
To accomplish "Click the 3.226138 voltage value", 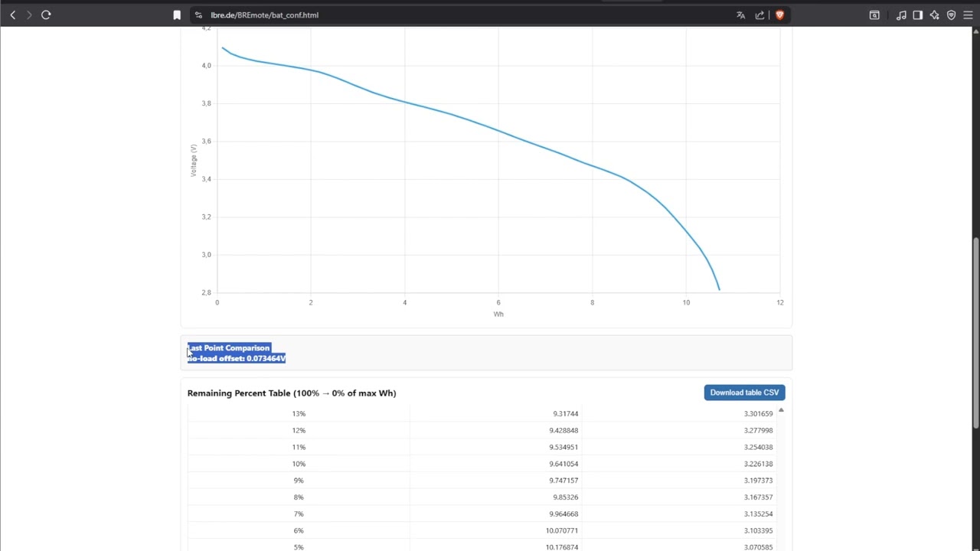I will (758, 464).
